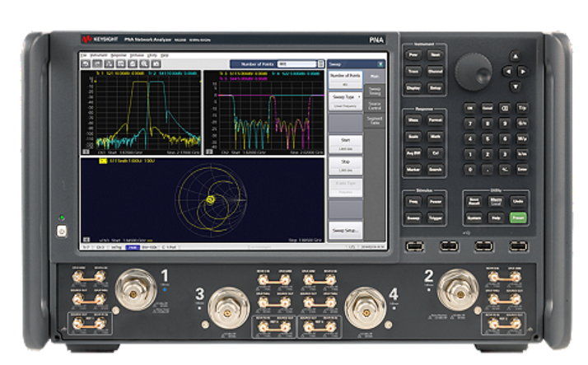Viewport: 588px width, 365px height.
Task: Click the blue highlighted status bar indicator
Action: (x=133, y=247)
